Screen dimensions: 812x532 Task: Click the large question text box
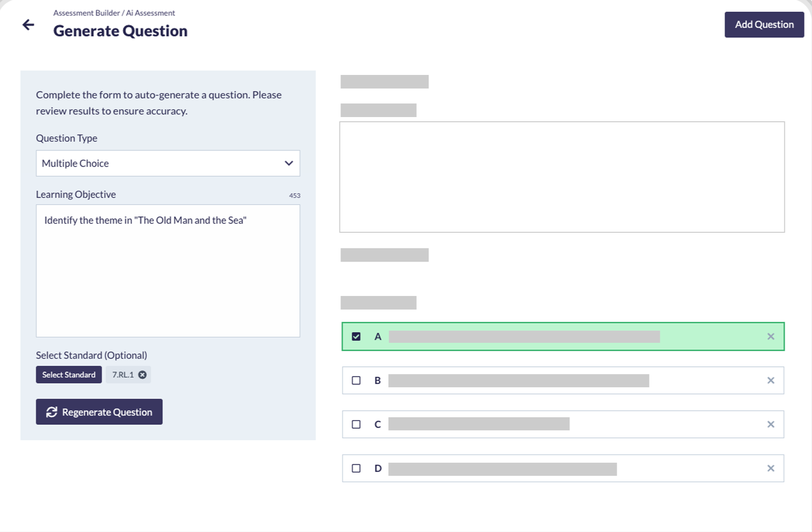click(x=561, y=177)
